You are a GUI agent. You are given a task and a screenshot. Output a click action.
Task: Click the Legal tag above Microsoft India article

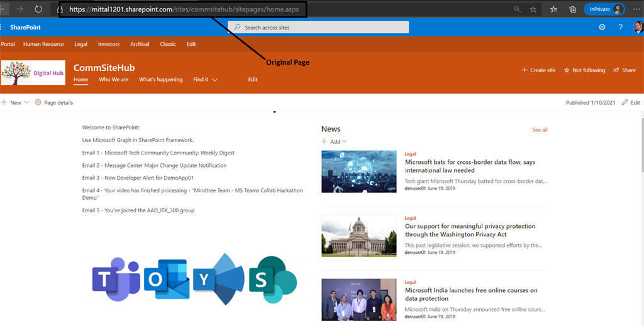click(410, 282)
